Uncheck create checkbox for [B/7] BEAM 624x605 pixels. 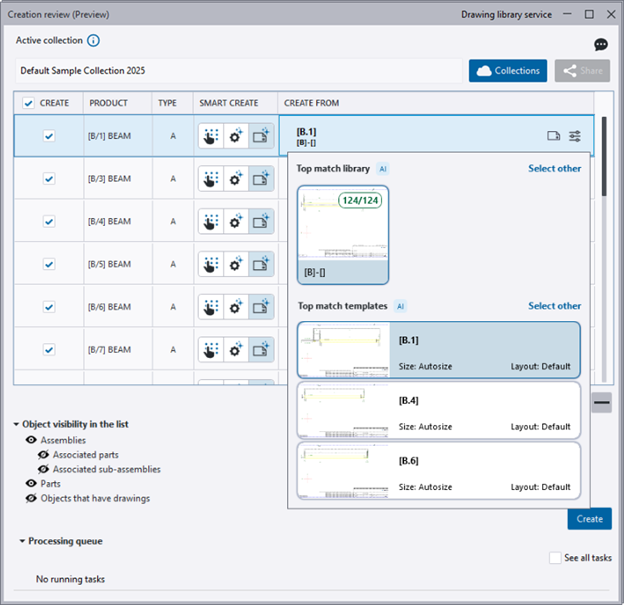(49, 350)
